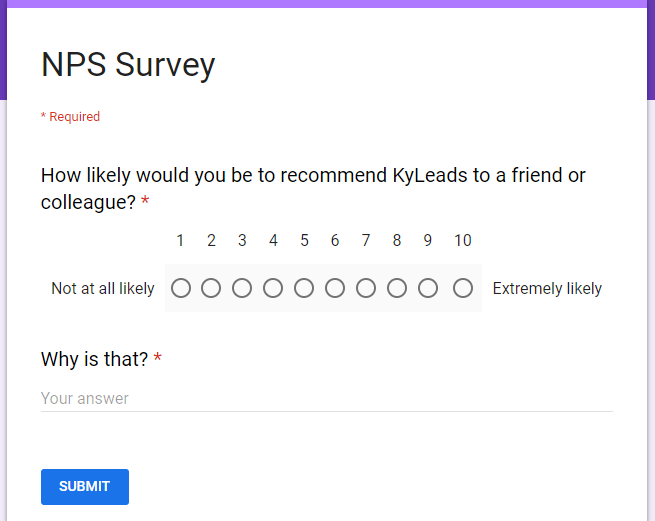Click the number 1 heading above the scale
655x521 pixels.
180,240
